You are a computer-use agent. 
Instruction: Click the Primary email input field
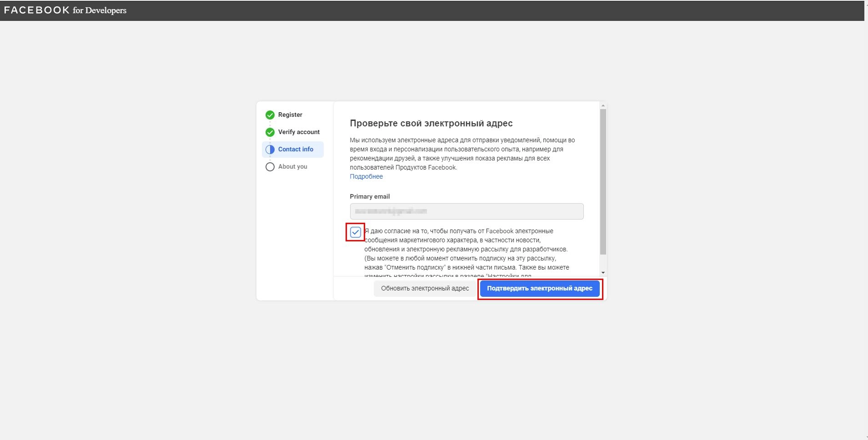467,211
